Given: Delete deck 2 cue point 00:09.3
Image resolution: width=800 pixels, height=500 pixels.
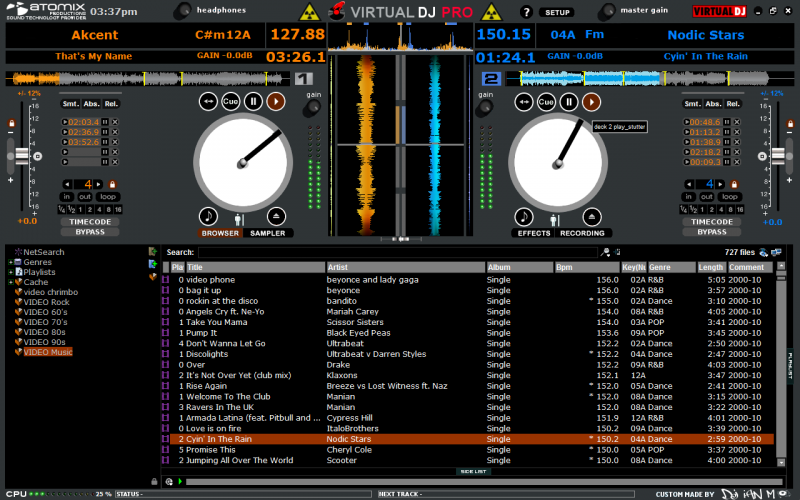Looking at the screenshot, I should coord(737,162).
